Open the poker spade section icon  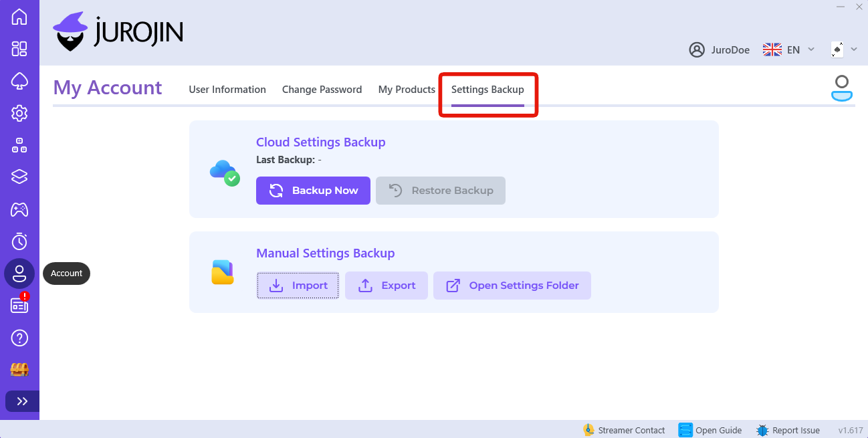[x=19, y=81]
